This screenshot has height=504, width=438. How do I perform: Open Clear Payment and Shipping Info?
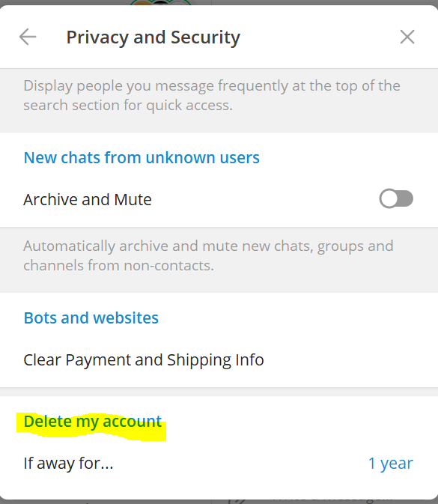point(219,359)
